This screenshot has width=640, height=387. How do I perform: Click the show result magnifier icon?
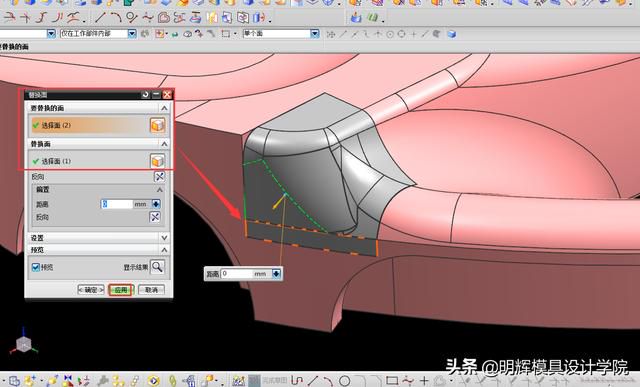(157, 267)
